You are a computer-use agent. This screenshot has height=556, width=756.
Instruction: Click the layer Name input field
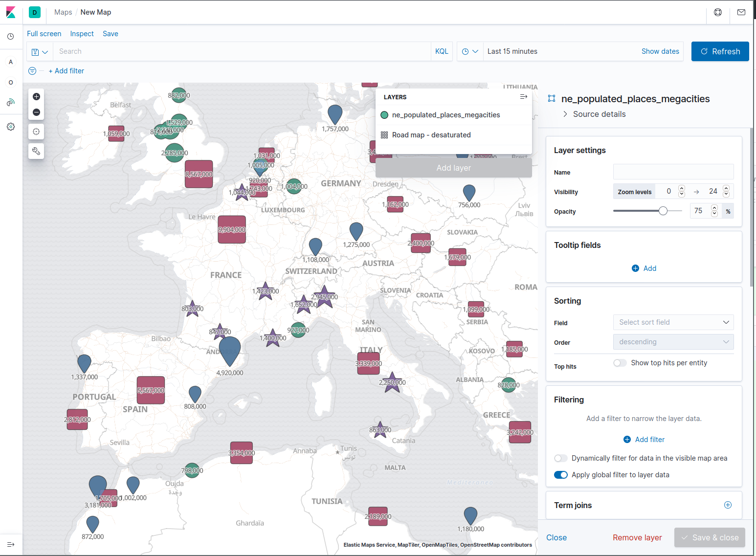pos(673,172)
